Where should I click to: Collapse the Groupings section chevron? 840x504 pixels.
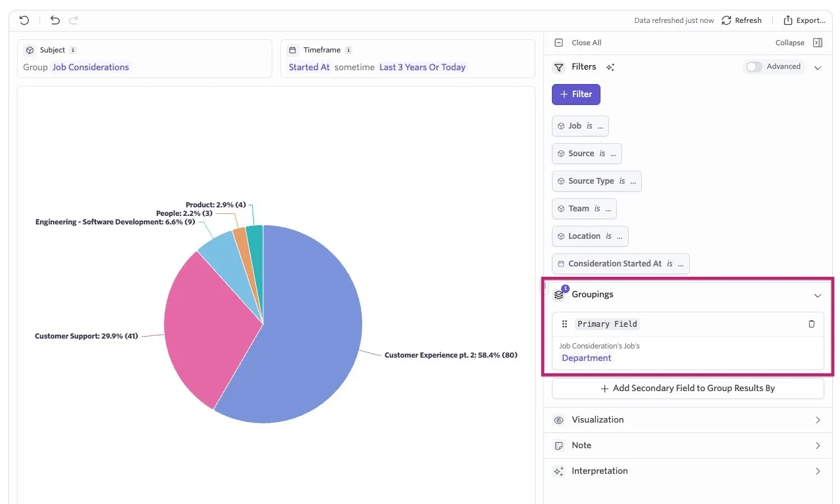[818, 295]
